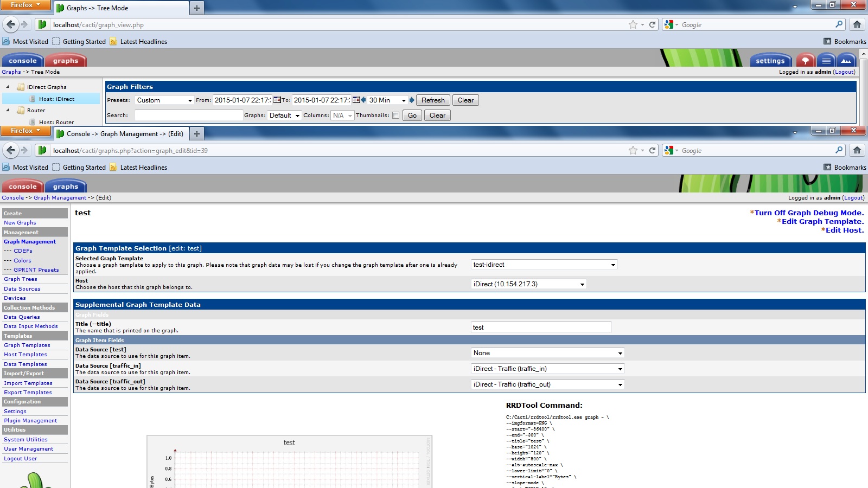Shift time span forward with right arrow

click(412, 100)
